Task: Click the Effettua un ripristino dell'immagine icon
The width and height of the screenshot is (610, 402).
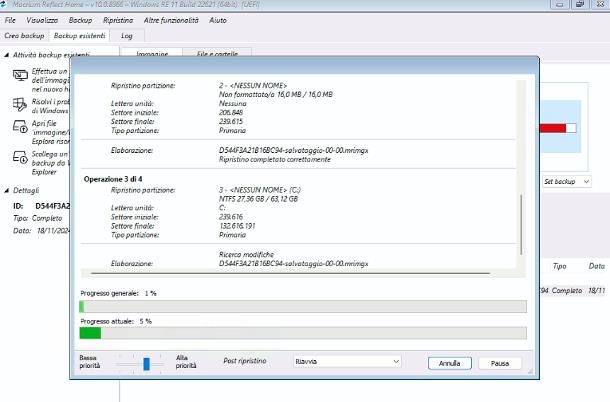Action: tap(20, 75)
